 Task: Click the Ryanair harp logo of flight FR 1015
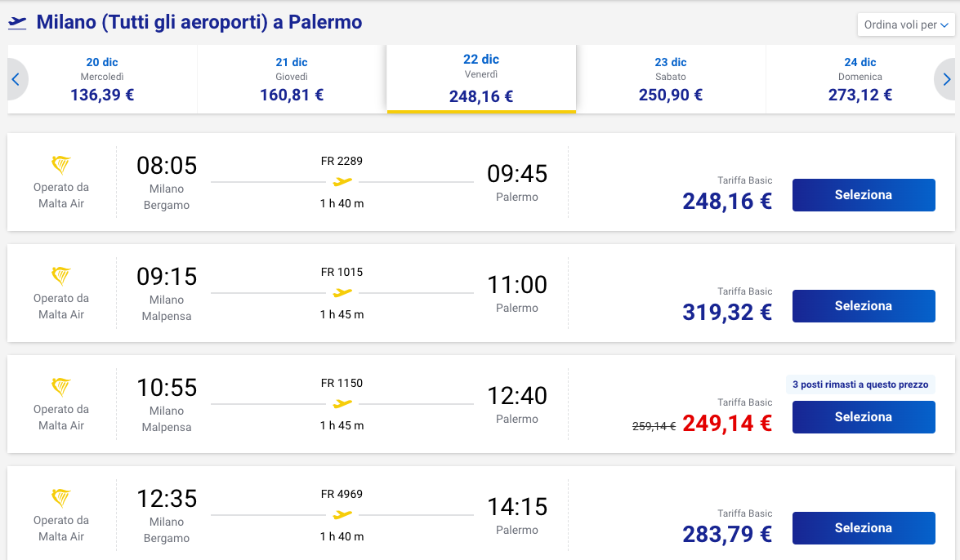pyautogui.click(x=61, y=276)
